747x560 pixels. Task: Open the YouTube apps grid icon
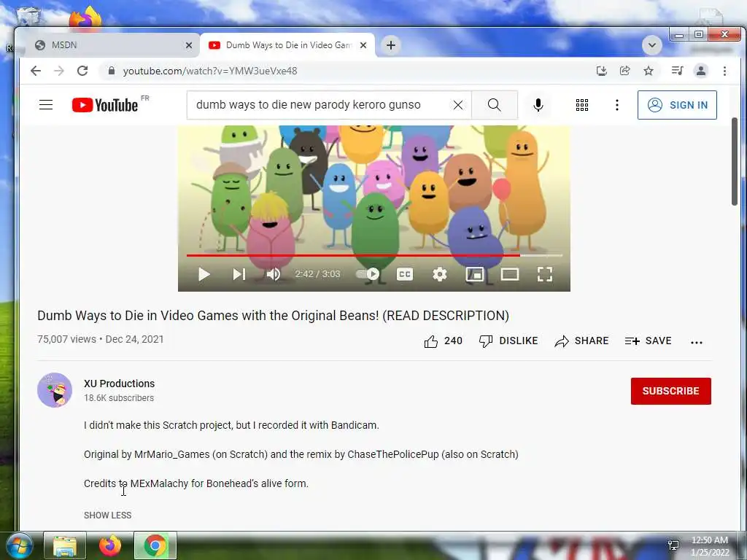click(581, 105)
